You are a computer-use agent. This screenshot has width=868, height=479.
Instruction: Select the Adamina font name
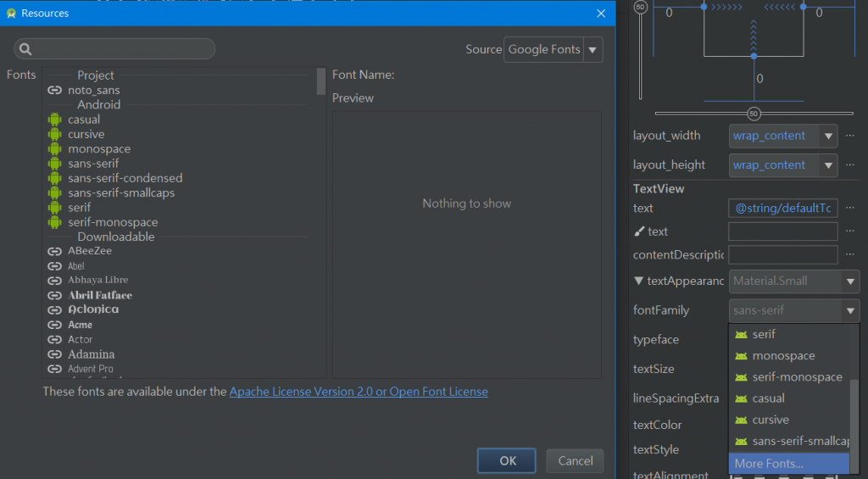[x=92, y=354]
